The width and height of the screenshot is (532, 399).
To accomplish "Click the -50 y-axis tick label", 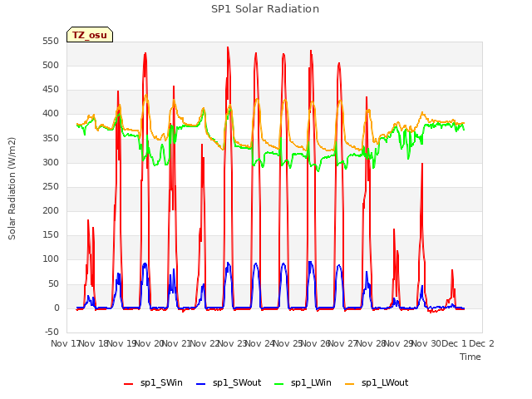I will 52,332.
